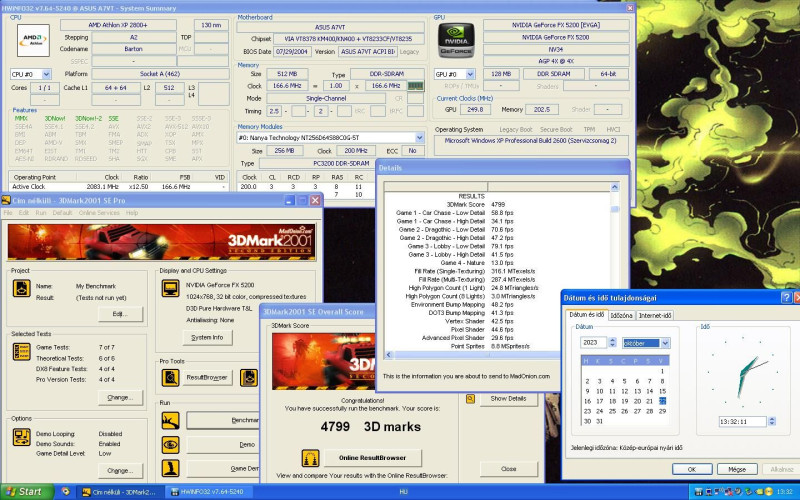Click the Selected Tests checklist icon

pyautogui.click(x=21, y=352)
